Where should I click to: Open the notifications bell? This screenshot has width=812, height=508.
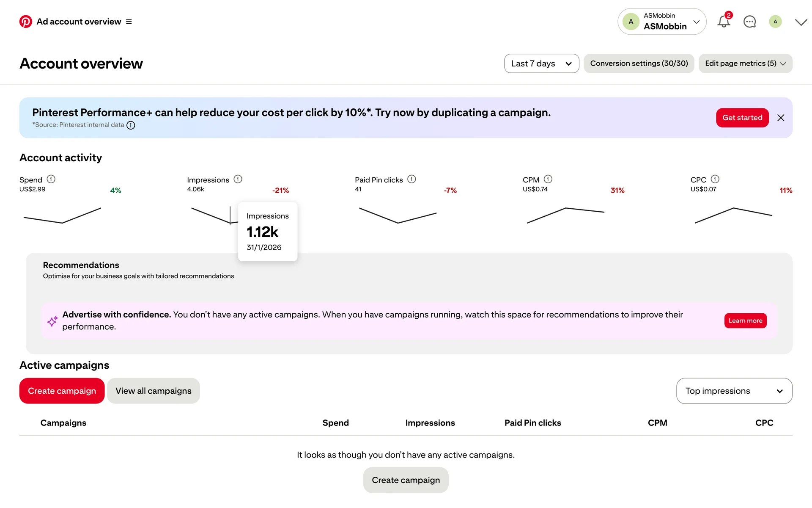click(724, 22)
